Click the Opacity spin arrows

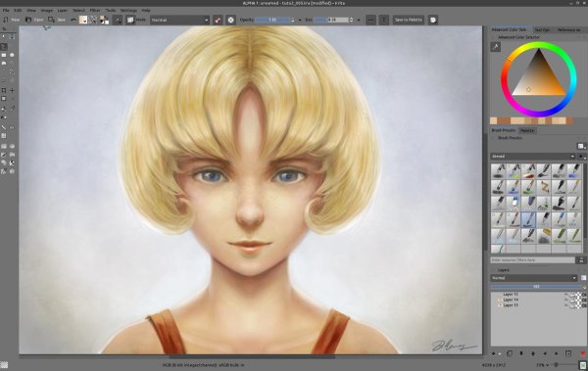pos(293,20)
